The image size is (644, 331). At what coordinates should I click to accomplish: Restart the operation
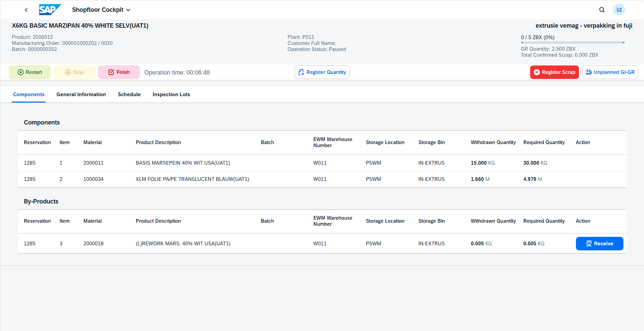(30, 72)
